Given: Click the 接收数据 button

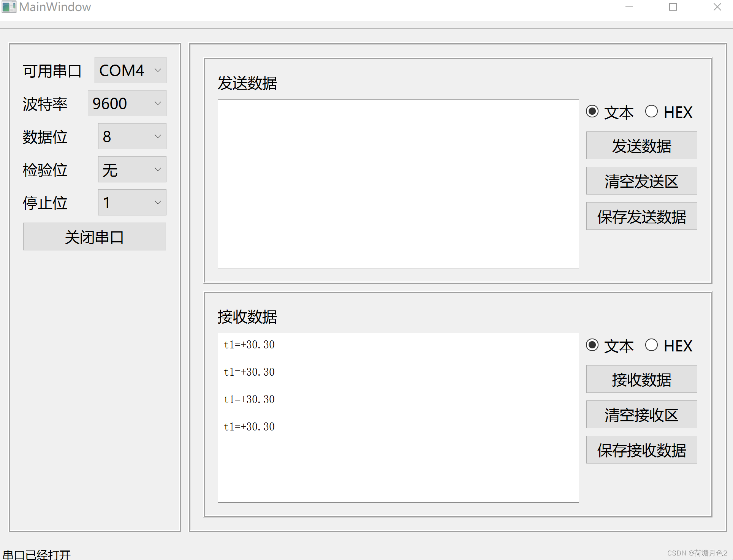Looking at the screenshot, I should point(642,379).
